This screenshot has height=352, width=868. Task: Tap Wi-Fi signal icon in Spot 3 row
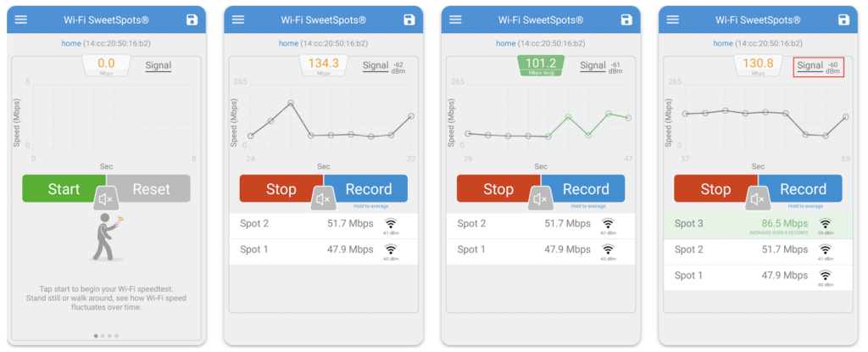[x=824, y=224]
